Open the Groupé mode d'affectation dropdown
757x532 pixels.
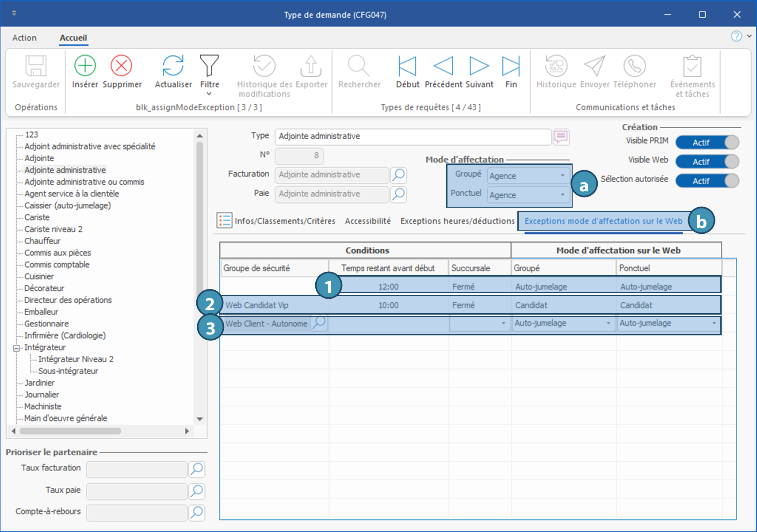[562, 176]
